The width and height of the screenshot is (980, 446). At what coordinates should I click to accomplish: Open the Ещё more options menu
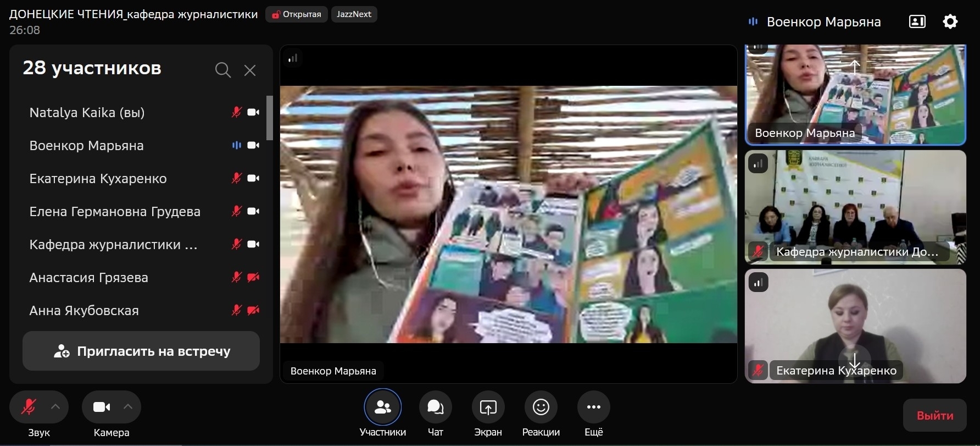593,408
